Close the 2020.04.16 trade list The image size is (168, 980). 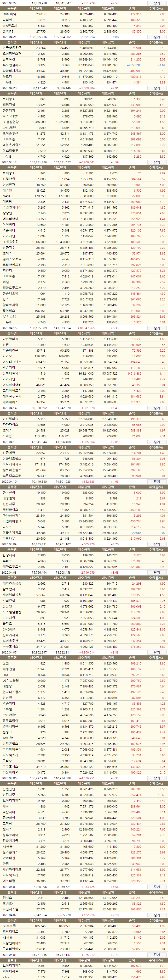tap(156, 327)
